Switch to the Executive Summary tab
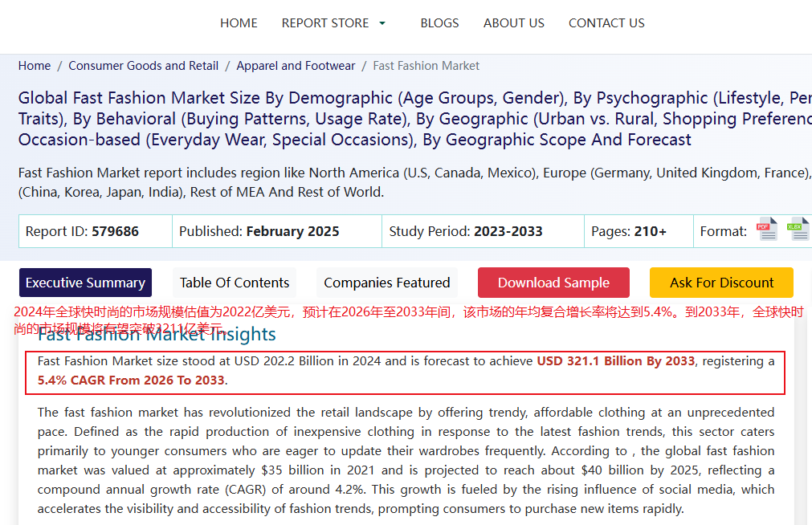812x525 pixels. point(85,283)
